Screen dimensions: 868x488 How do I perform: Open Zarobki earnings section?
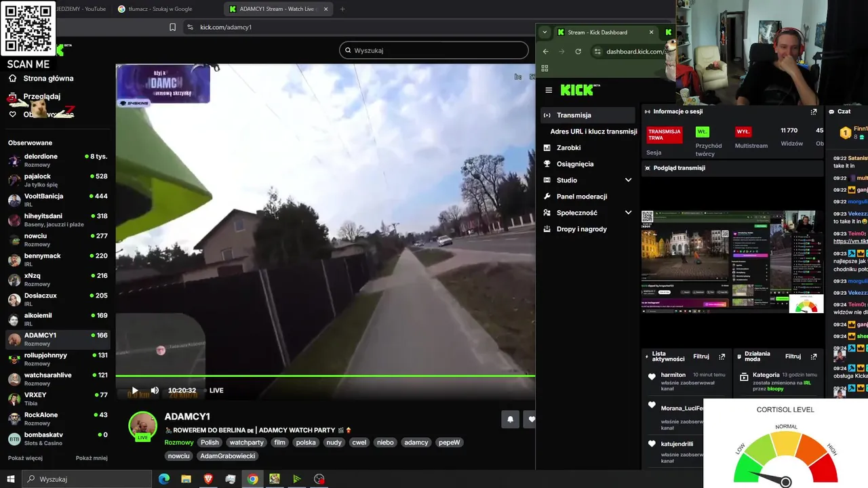pos(568,148)
